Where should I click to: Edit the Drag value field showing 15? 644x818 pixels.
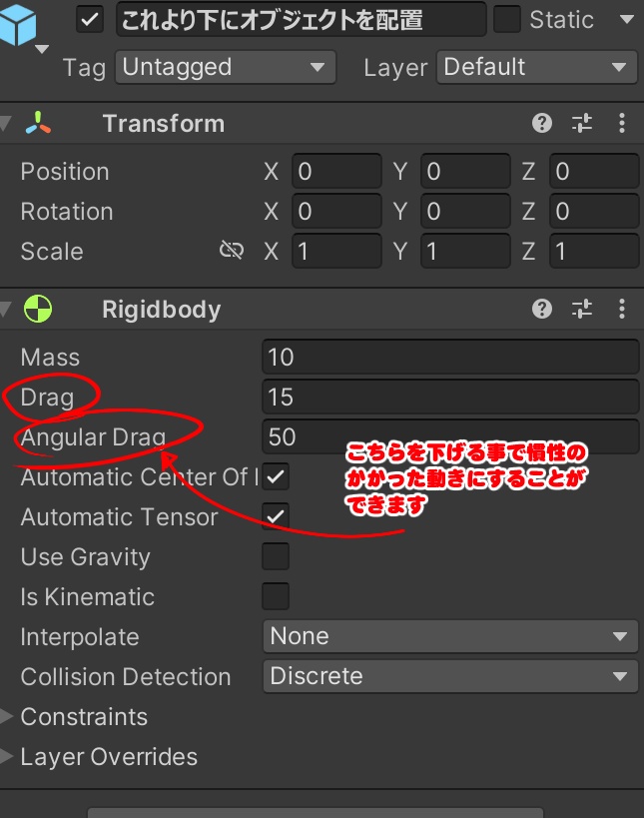pos(449,397)
